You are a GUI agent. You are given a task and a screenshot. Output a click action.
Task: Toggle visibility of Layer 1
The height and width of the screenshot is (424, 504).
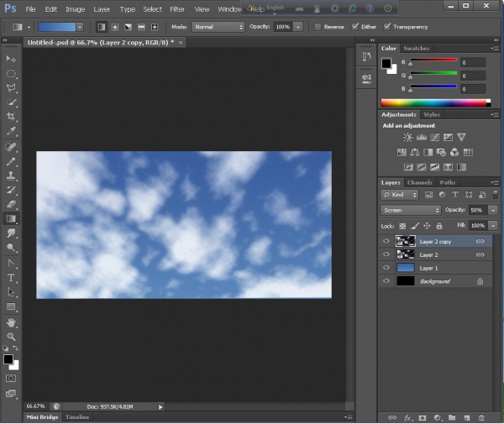tap(386, 268)
